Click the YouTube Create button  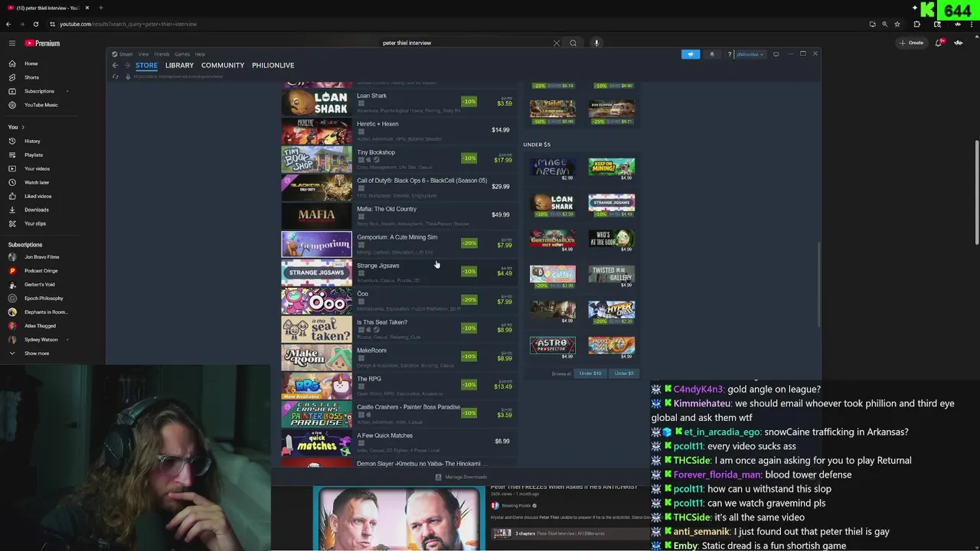coord(912,43)
